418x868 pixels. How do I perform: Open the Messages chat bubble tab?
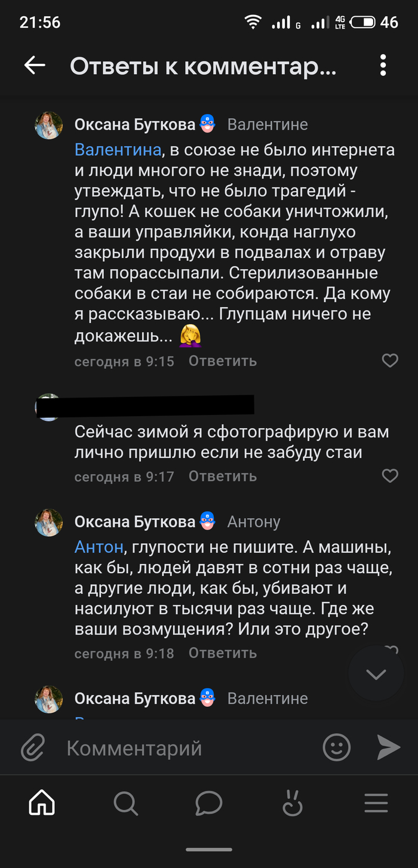coord(209,804)
